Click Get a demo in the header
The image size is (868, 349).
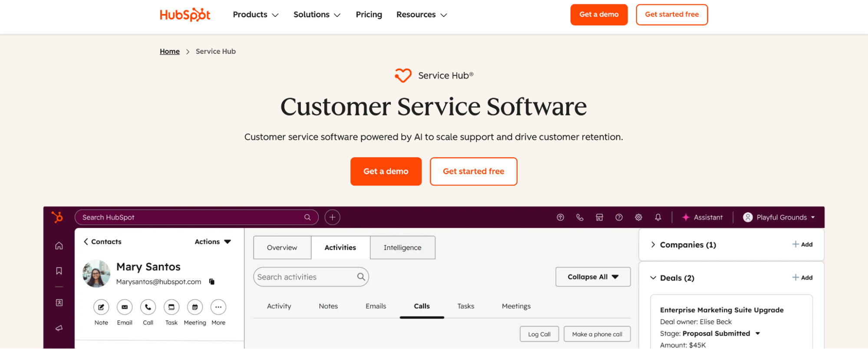click(x=599, y=15)
